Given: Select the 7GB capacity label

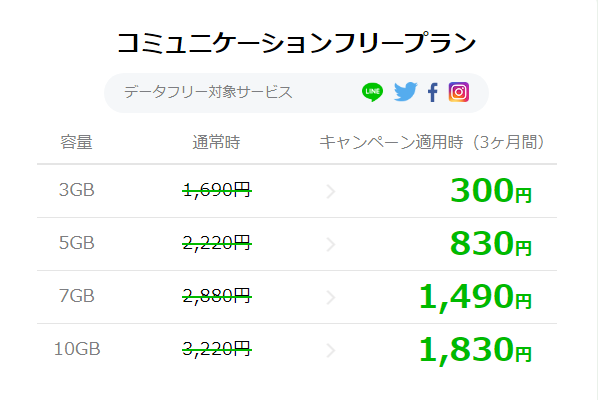Looking at the screenshot, I should [77, 296].
